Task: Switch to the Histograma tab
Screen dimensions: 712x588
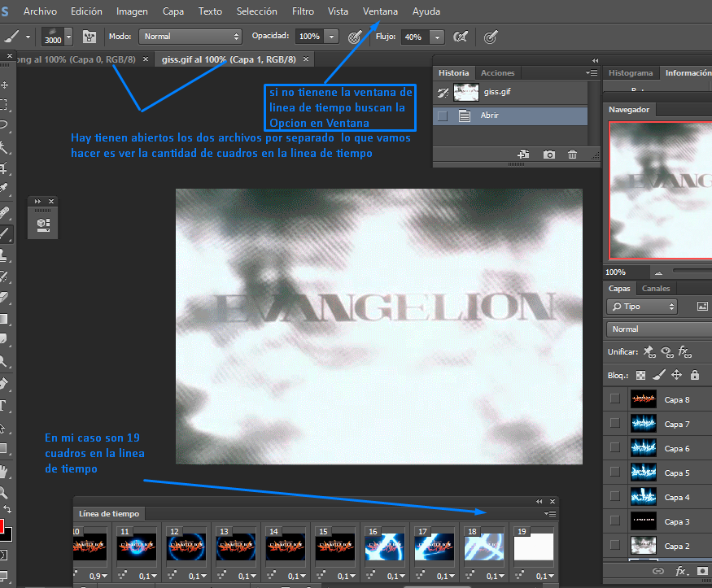Action: pyautogui.click(x=631, y=72)
